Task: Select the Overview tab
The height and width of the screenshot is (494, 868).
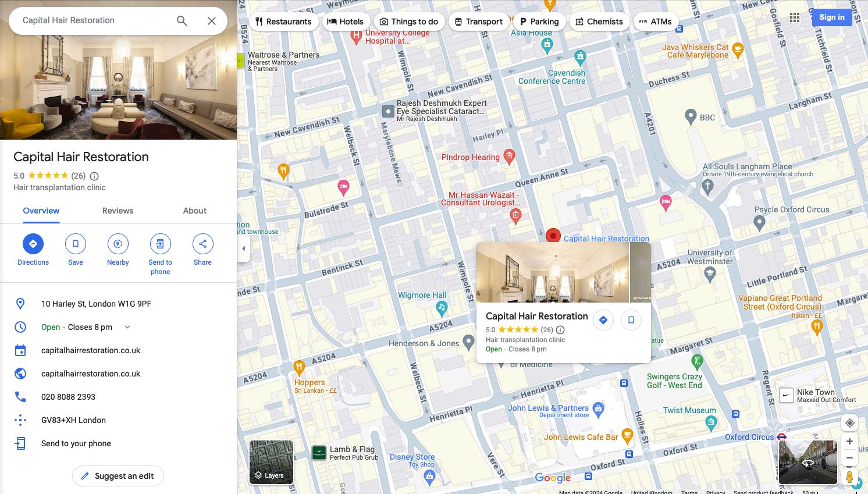Action: pyautogui.click(x=41, y=211)
